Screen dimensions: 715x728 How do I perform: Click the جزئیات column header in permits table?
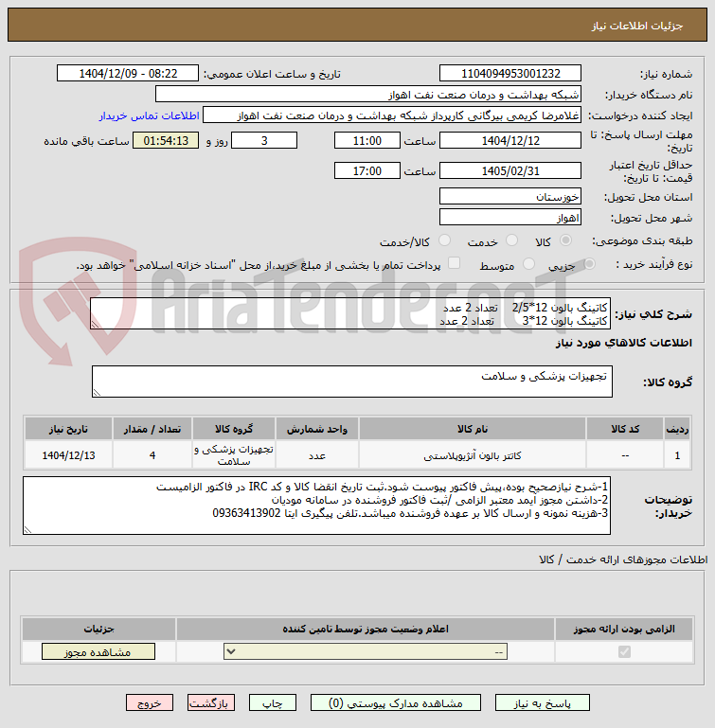tap(98, 629)
